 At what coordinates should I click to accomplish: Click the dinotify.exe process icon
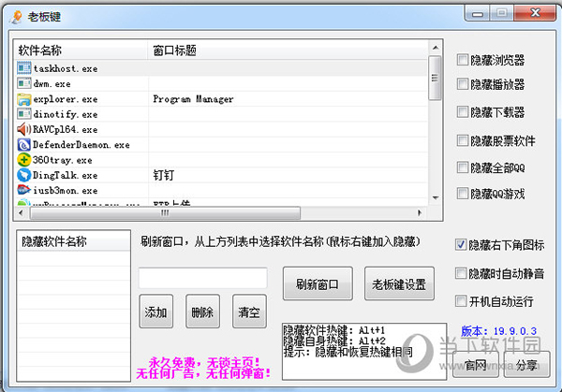coord(24,114)
